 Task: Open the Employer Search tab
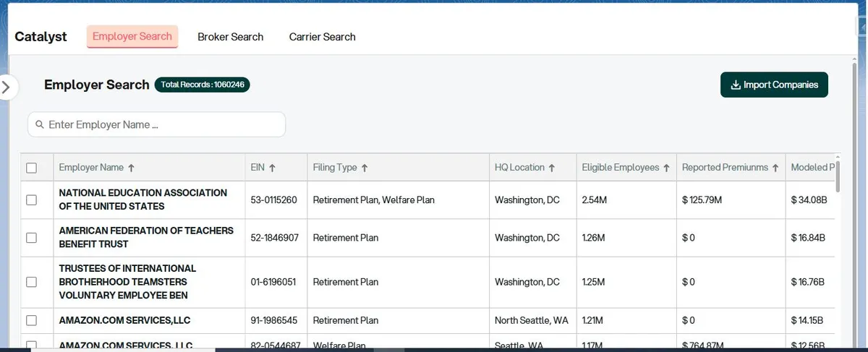(x=132, y=37)
